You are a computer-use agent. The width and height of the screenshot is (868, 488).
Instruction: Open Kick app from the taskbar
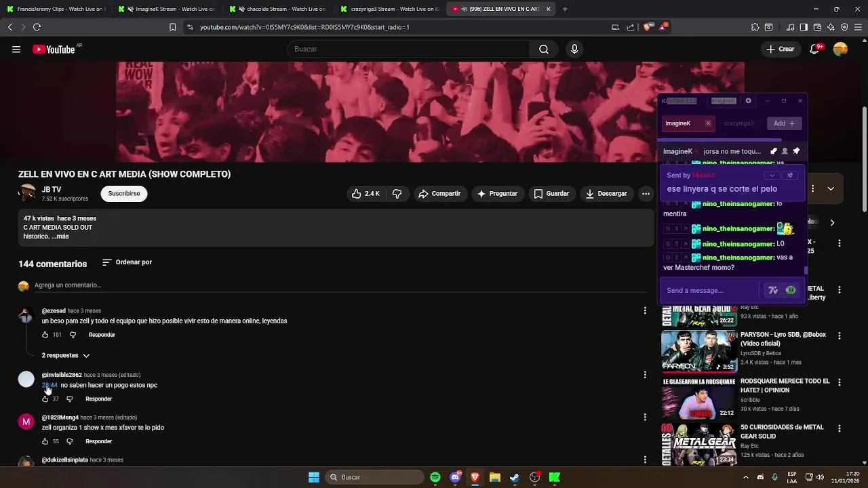tap(555, 477)
